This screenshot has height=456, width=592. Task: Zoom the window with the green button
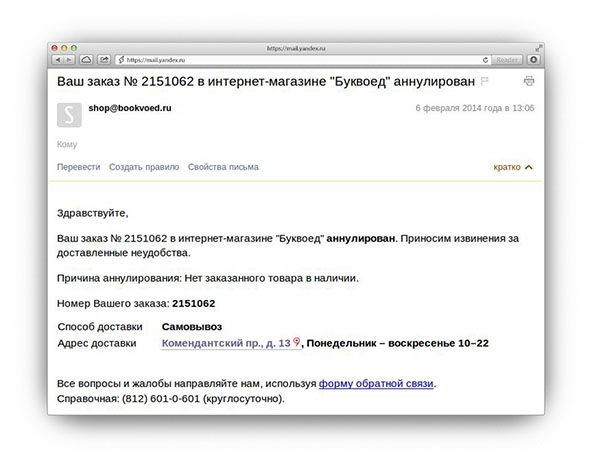point(74,48)
